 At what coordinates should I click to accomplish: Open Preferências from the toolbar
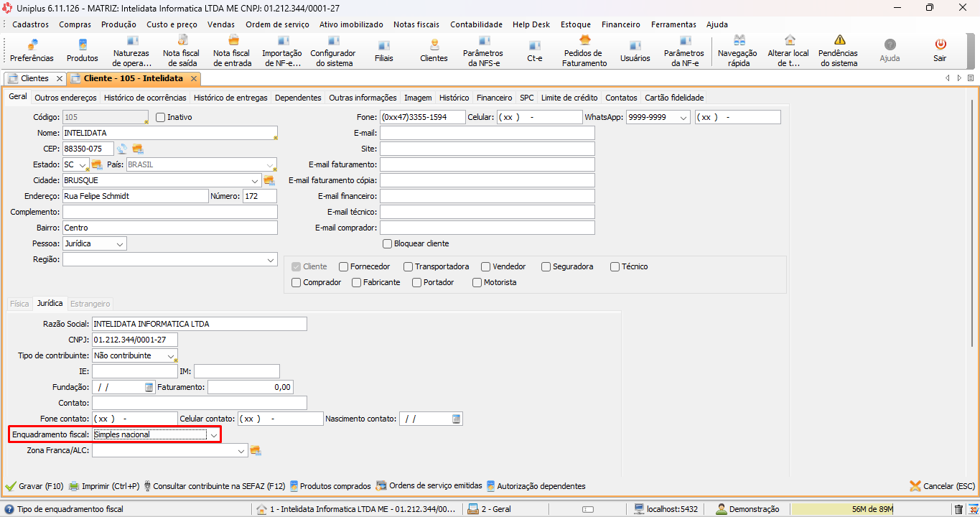point(32,51)
